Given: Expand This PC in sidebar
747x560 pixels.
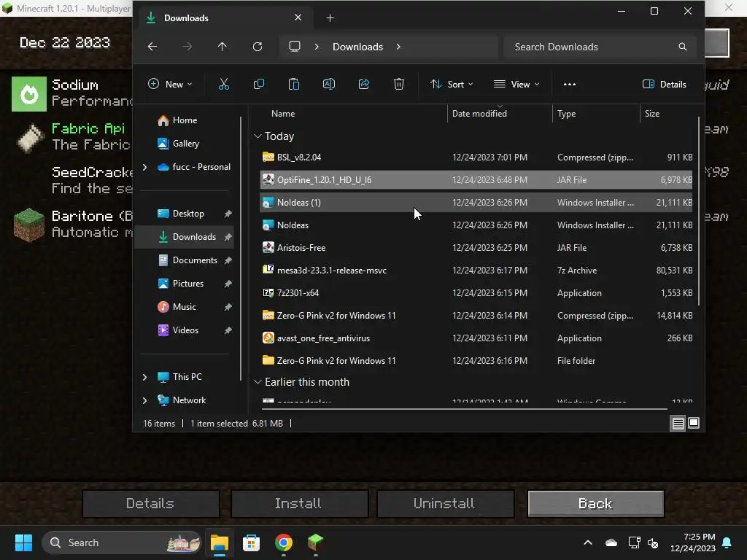Looking at the screenshot, I should click(145, 377).
